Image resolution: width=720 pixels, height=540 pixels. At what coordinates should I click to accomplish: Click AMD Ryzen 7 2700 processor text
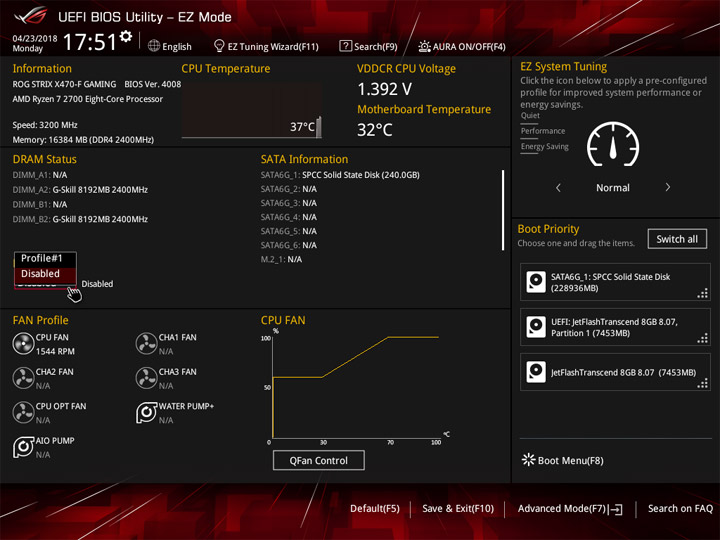point(87,99)
